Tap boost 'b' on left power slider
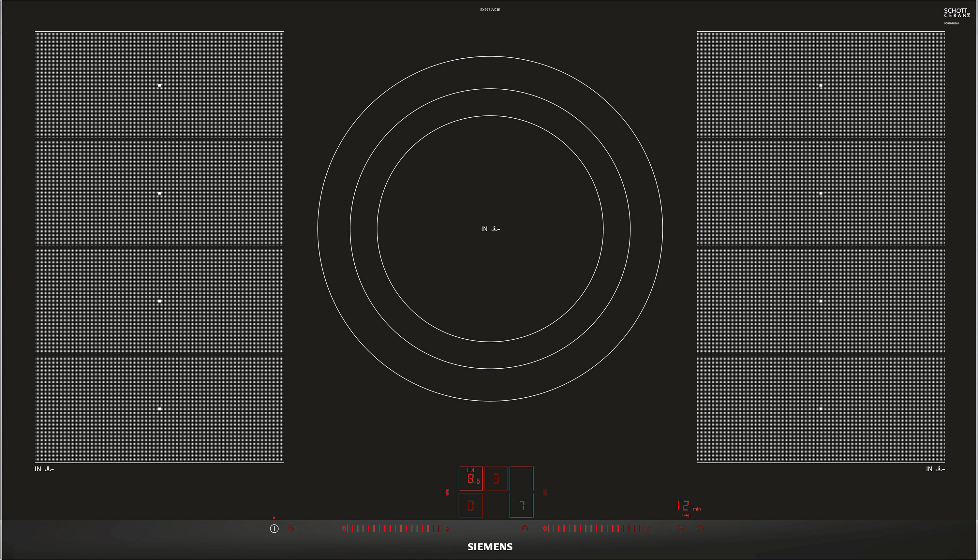 click(x=447, y=529)
